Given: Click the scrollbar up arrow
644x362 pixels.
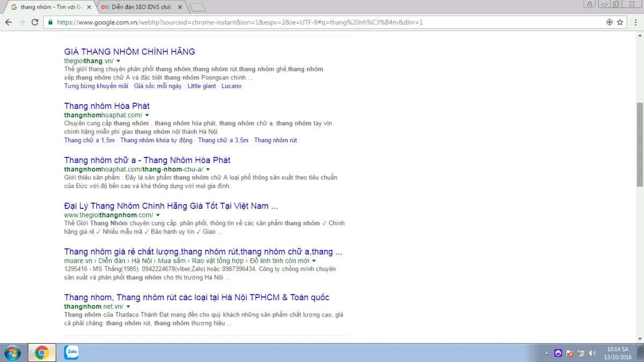Looking at the screenshot, I should point(639,36).
